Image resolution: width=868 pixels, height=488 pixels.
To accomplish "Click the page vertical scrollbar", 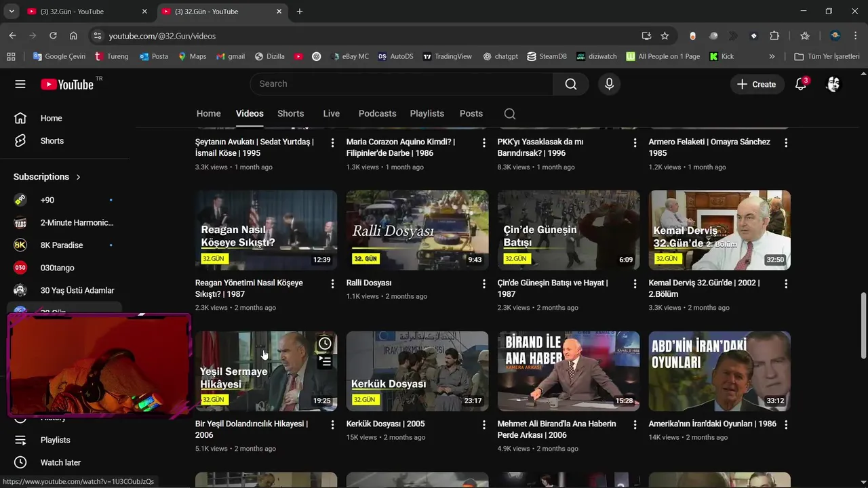I will (863, 325).
